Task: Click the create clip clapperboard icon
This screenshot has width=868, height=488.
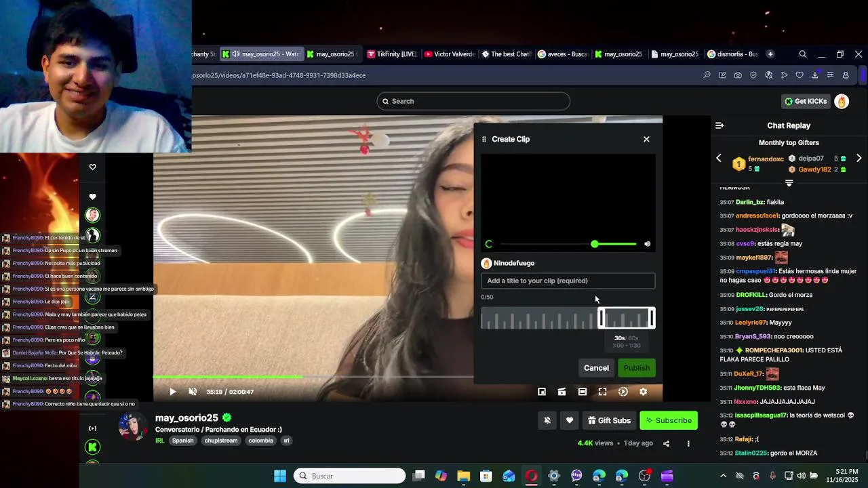Action: [562, 392]
